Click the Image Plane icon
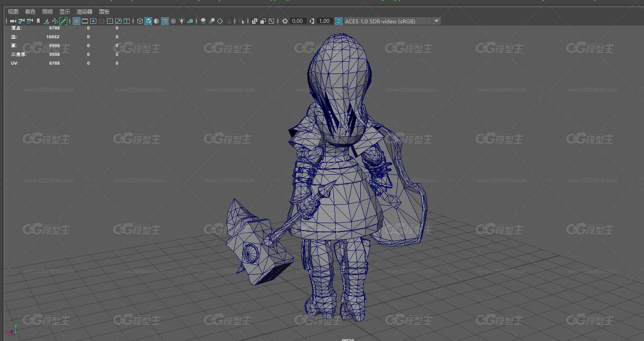This screenshot has width=644, height=341. pyautogui.click(x=47, y=21)
